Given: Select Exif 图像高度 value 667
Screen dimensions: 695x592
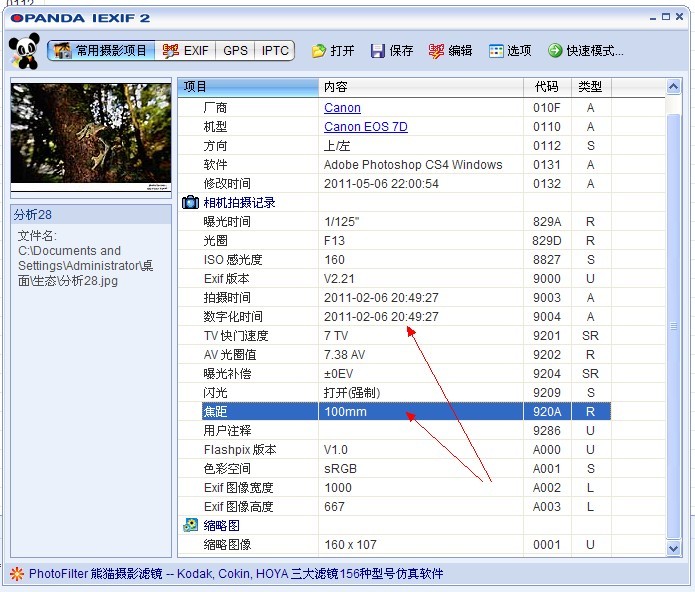Looking at the screenshot, I should point(334,507).
